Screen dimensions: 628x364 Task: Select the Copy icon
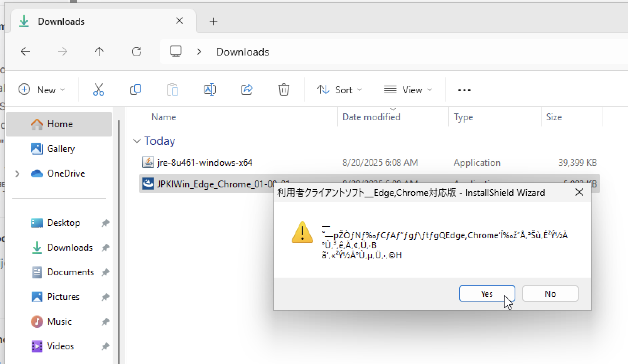(136, 89)
